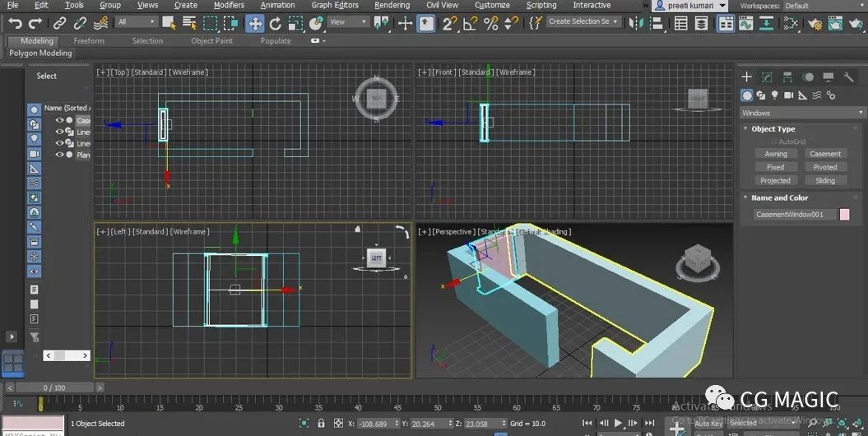
Task: Toggle the Ribbon display button
Action: pos(726,23)
